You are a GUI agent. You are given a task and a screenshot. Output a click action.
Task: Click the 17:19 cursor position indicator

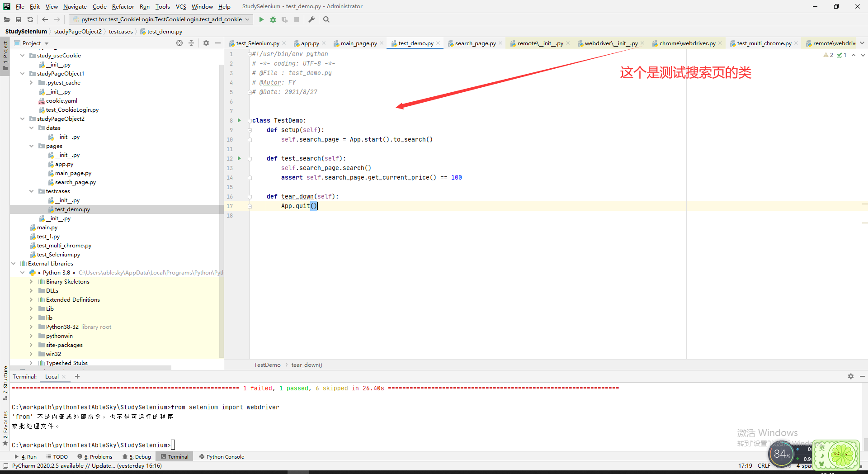[745, 466]
